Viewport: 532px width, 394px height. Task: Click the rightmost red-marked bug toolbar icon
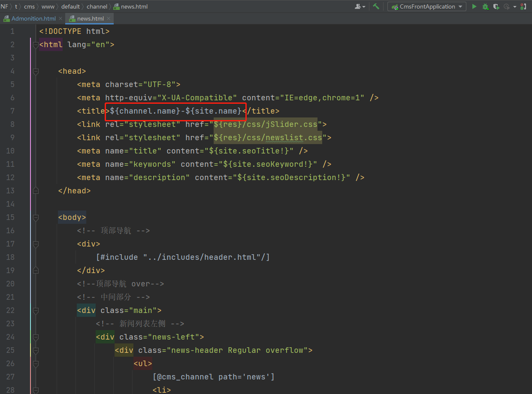524,6
